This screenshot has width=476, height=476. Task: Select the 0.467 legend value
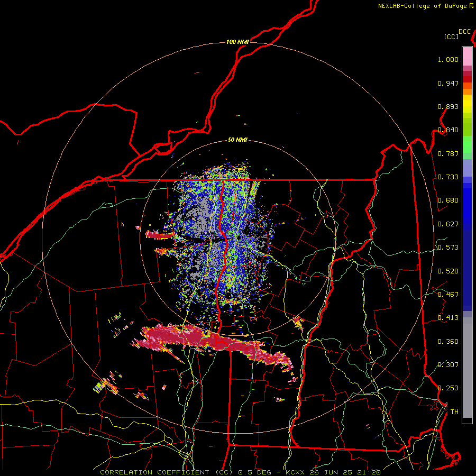448,295
